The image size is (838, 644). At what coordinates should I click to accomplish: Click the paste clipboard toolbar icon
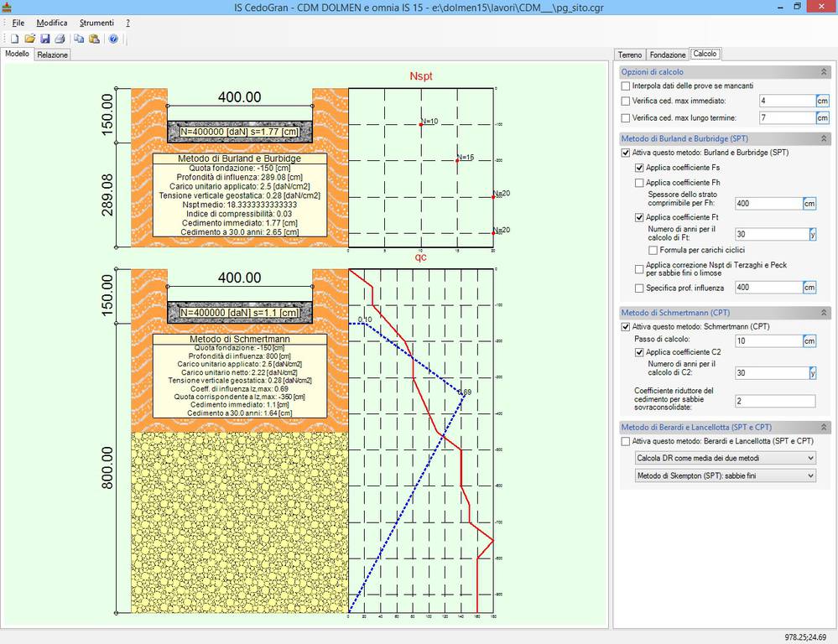pyautogui.click(x=94, y=39)
